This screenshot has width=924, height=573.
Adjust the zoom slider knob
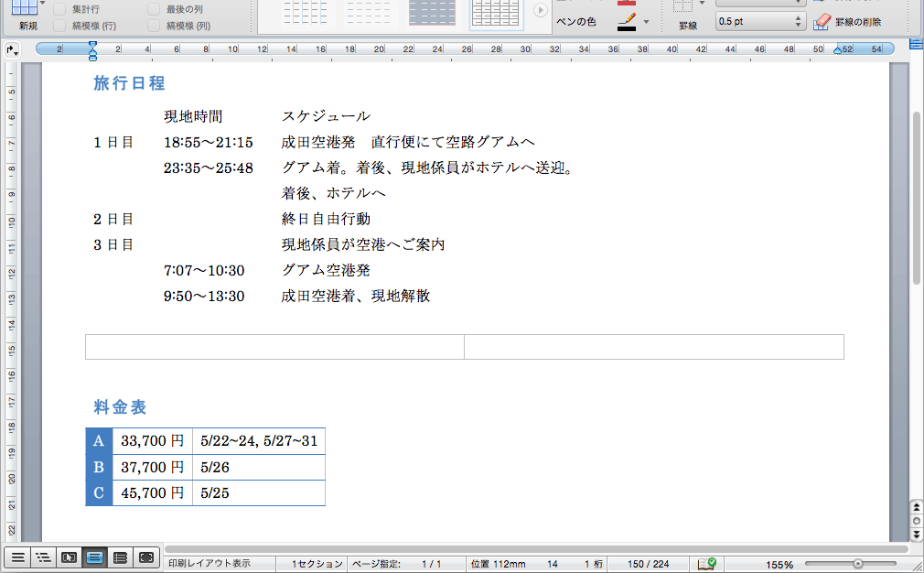point(857,564)
